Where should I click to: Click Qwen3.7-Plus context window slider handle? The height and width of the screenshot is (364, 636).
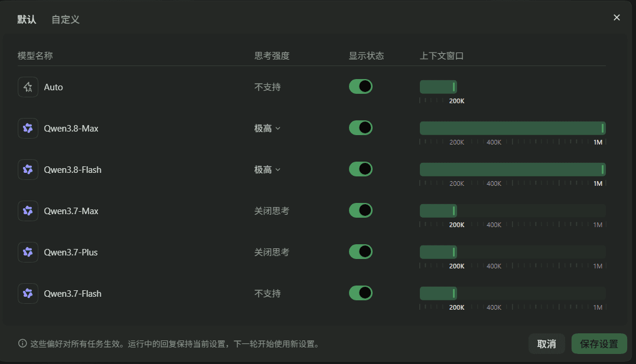pos(454,252)
